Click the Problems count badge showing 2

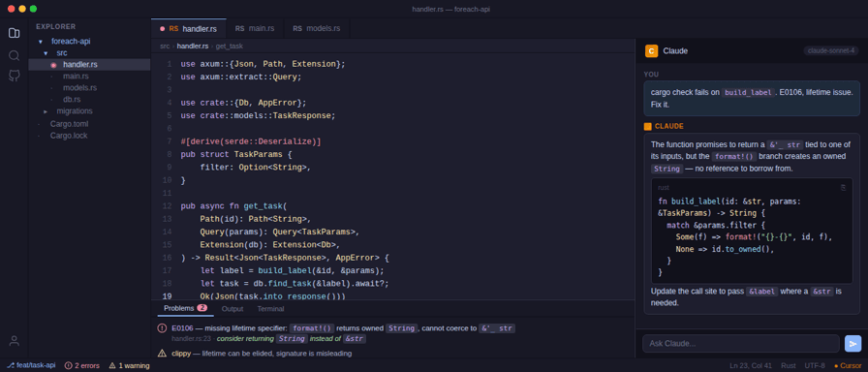click(202, 308)
